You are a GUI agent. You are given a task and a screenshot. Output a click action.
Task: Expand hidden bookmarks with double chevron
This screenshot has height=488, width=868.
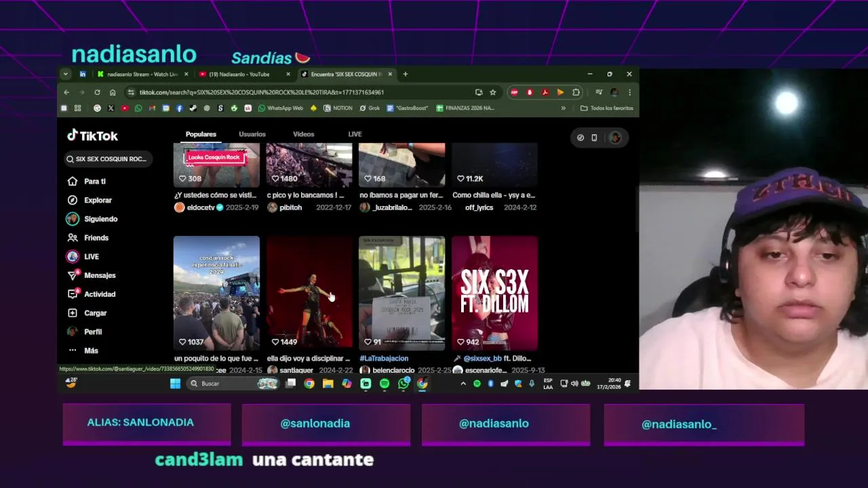pos(563,108)
